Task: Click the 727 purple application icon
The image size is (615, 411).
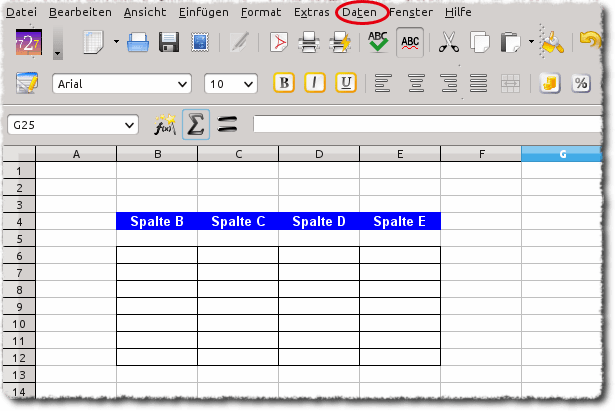Action: [x=28, y=42]
